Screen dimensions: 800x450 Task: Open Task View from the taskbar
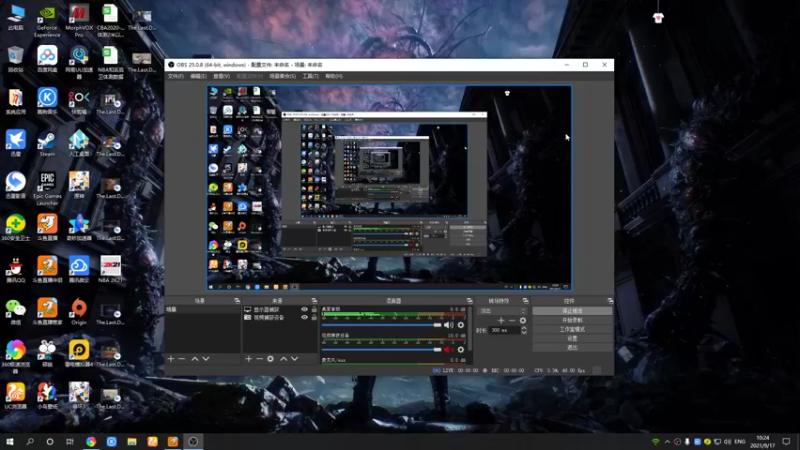pos(70,441)
